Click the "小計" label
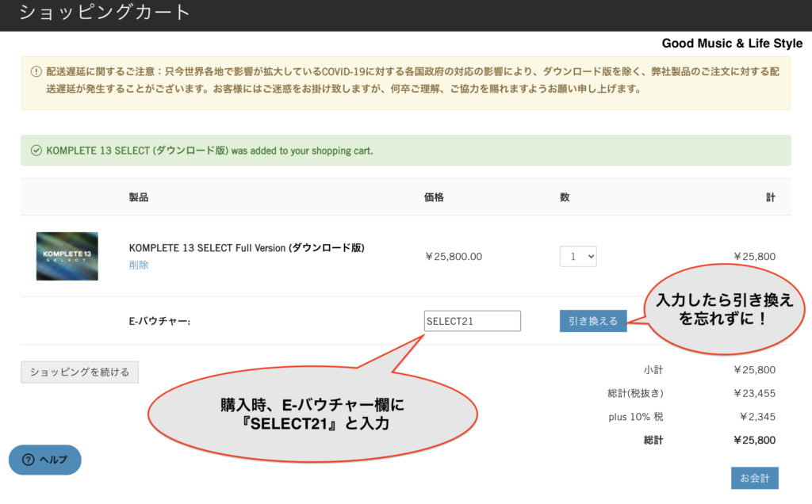 (x=653, y=370)
